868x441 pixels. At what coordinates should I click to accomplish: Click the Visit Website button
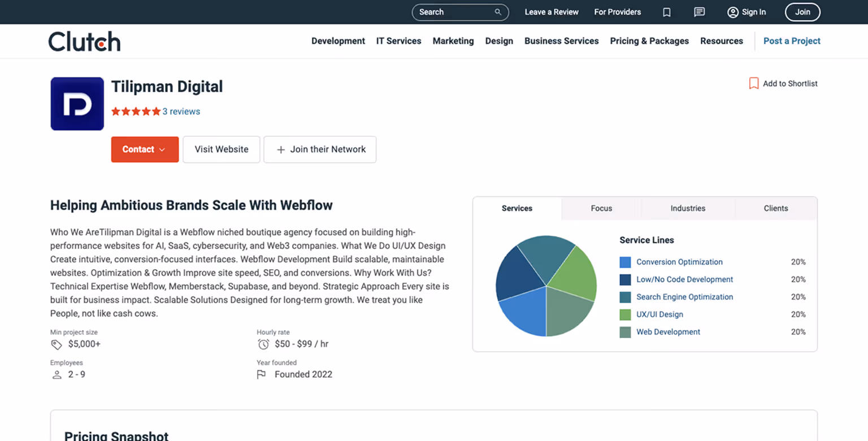click(x=222, y=149)
